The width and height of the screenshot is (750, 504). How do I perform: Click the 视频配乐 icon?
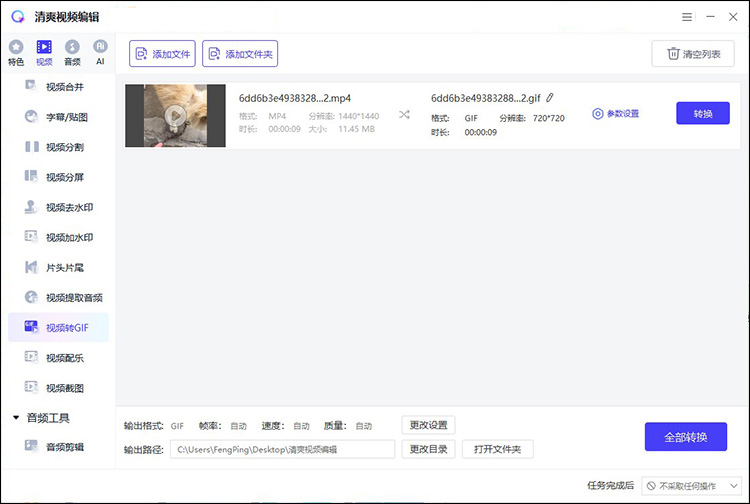tap(31, 357)
